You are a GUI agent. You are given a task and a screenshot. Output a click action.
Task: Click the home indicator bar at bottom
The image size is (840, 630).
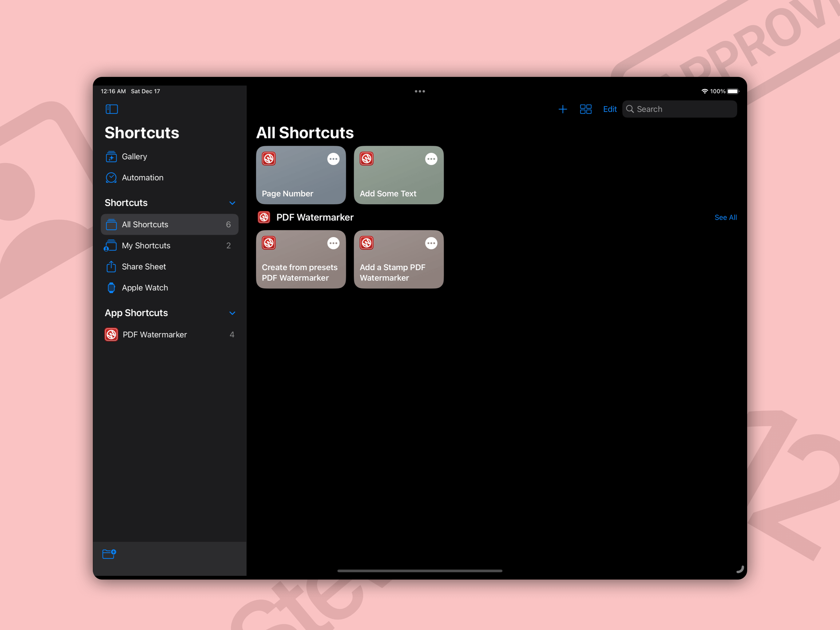pos(420,571)
